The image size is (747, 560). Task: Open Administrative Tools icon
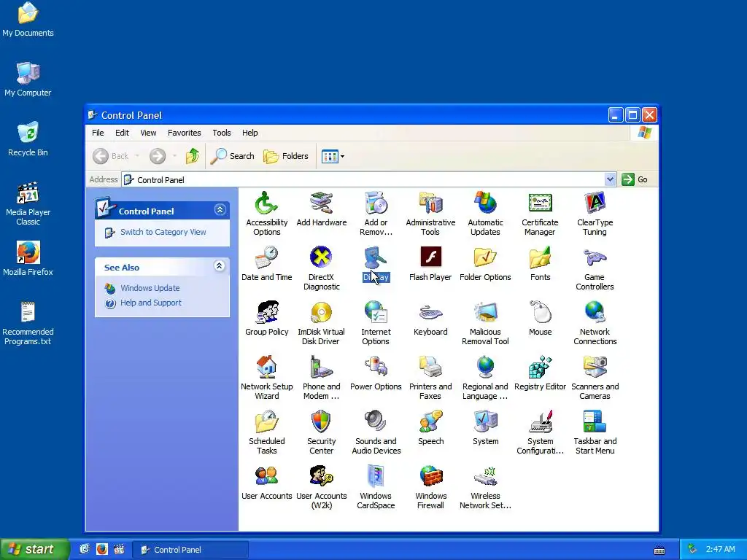coord(430,203)
